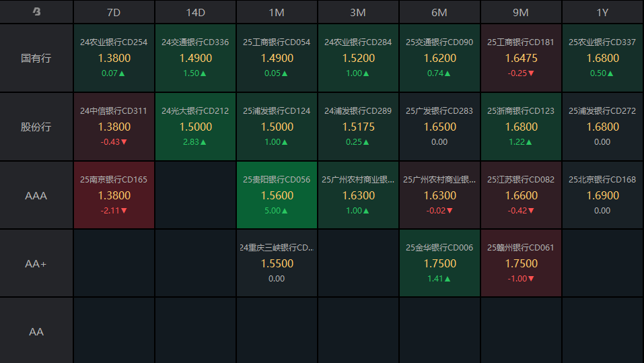Click the 股份行 row label
This screenshot has width=644, height=363.
click(x=36, y=127)
